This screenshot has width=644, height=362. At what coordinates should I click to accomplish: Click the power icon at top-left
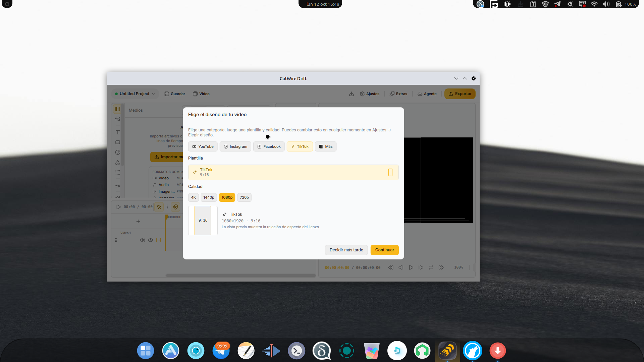7,4
